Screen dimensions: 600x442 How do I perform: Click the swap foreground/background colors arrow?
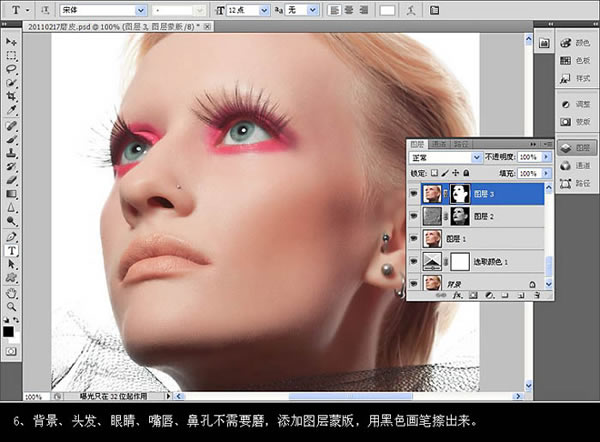pyautogui.click(x=16, y=320)
